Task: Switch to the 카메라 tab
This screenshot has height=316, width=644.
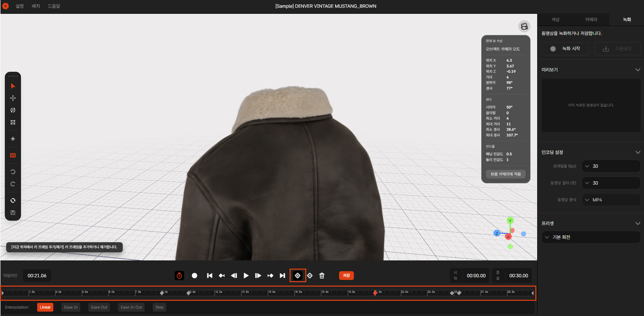Action: tap(591, 19)
